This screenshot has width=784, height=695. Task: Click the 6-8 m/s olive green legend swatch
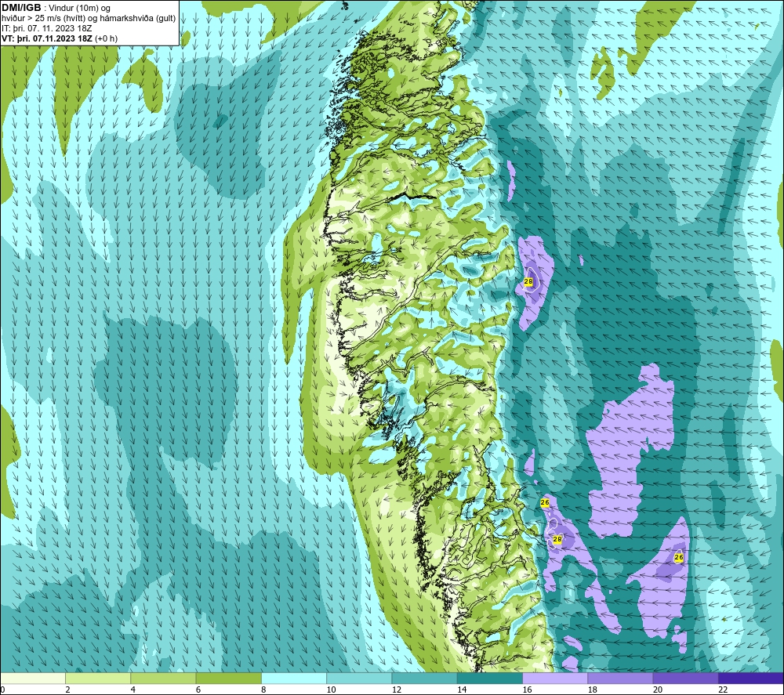point(228,678)
